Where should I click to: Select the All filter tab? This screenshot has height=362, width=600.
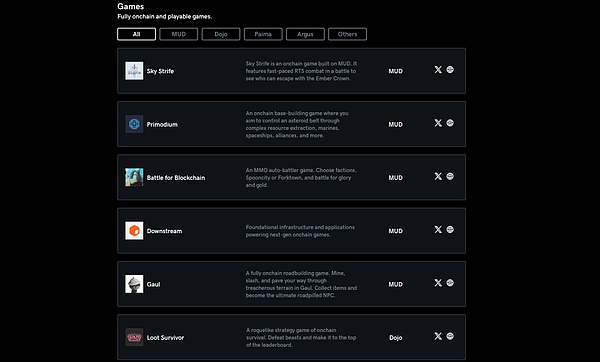(x=136, y=34)
